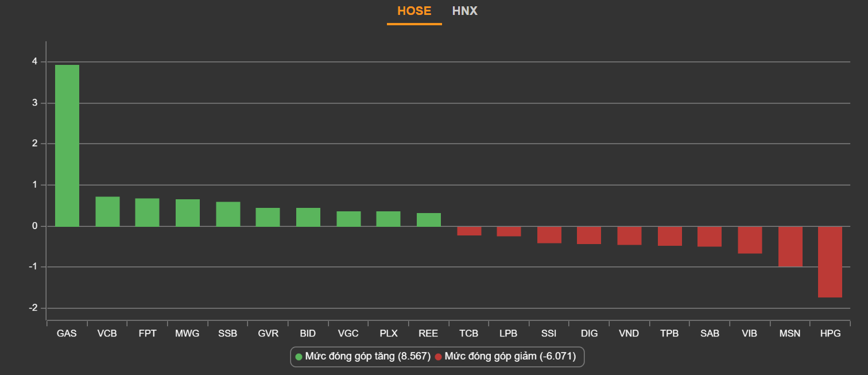Click the VND axis label
Image resolution: width=868 pixels, height=375 pixels.
[x=629, y=333]
